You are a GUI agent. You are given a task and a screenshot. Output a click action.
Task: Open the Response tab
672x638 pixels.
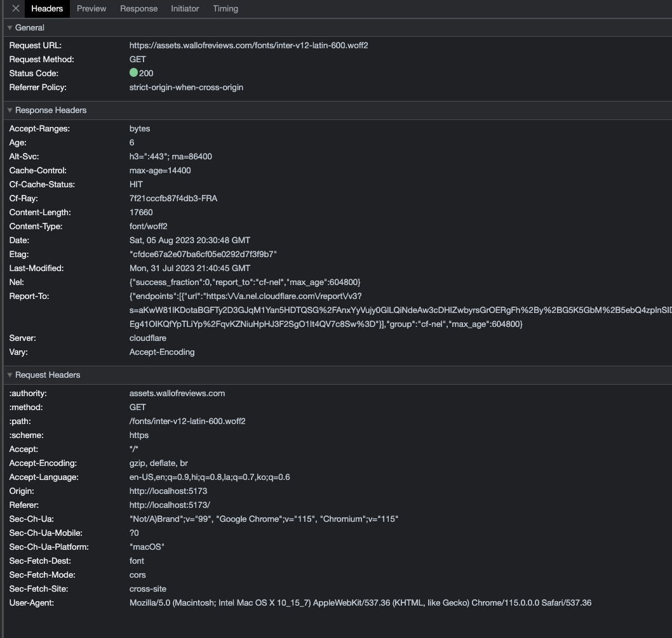tap(138, 8)
